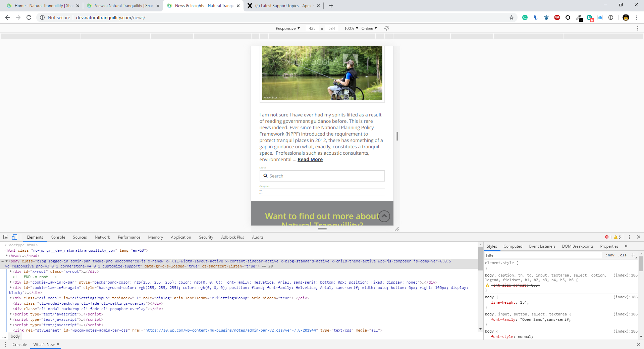Close the Views browser tab
The height and width of the screenshot is (349, 644).
158,6
